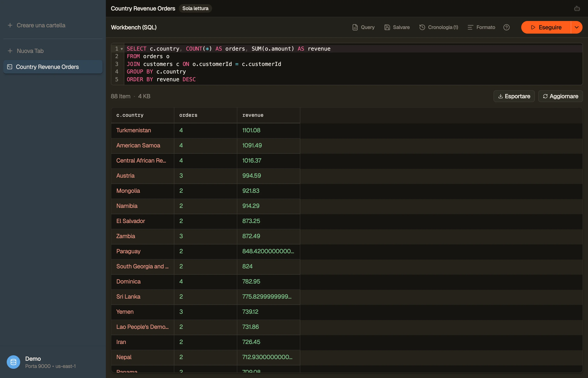Click the revenue value 1016.37
The image size is (588, 378).
click(268, 160)
